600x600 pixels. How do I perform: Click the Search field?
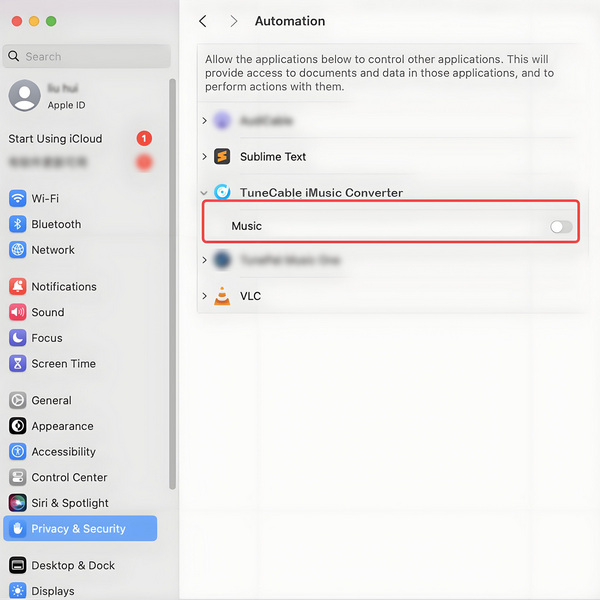pos(87,56)
